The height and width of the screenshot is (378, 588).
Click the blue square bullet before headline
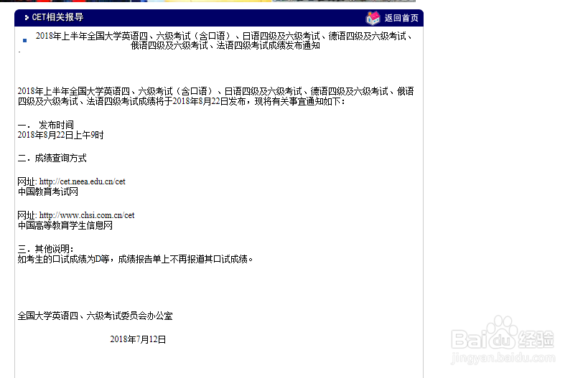(x=24, y=40)
